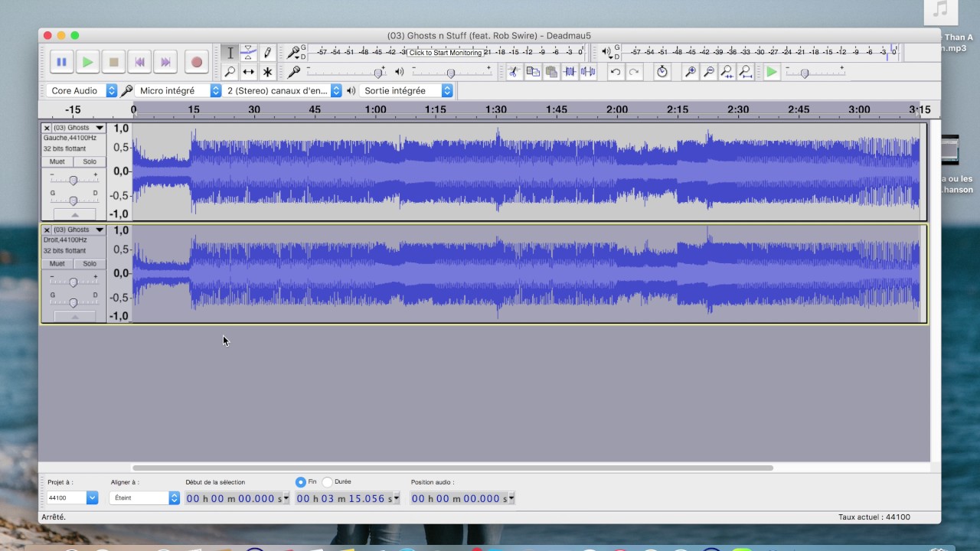This screenshot has height=551, width=980.
Task: Adjust pan slider on Gauche track
Action: (73, 200)
